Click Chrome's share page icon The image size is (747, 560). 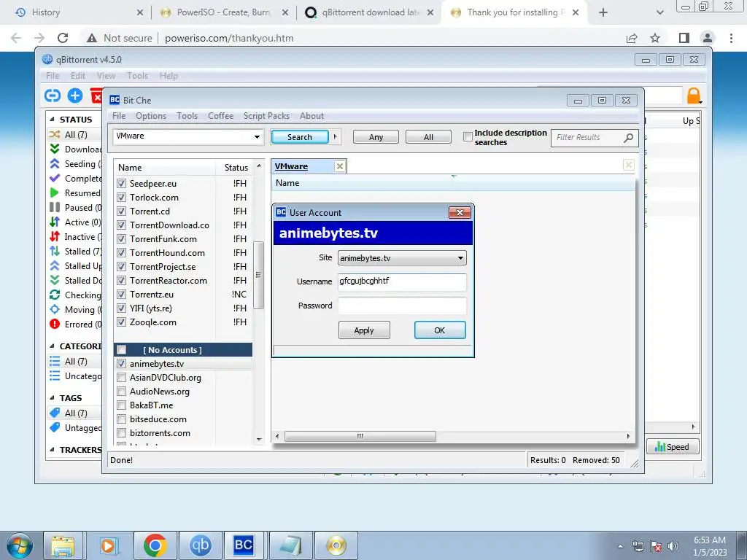(632, 38)
